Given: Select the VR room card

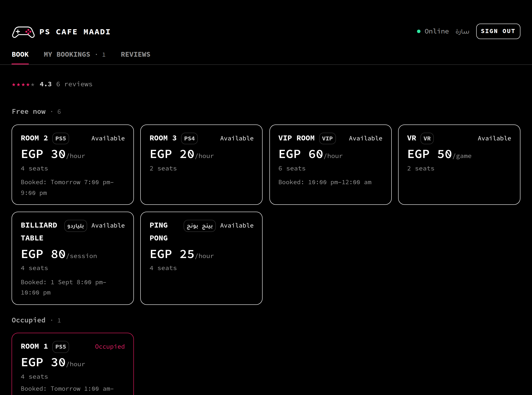Looking at the screenshot, I should coord(459,164).
